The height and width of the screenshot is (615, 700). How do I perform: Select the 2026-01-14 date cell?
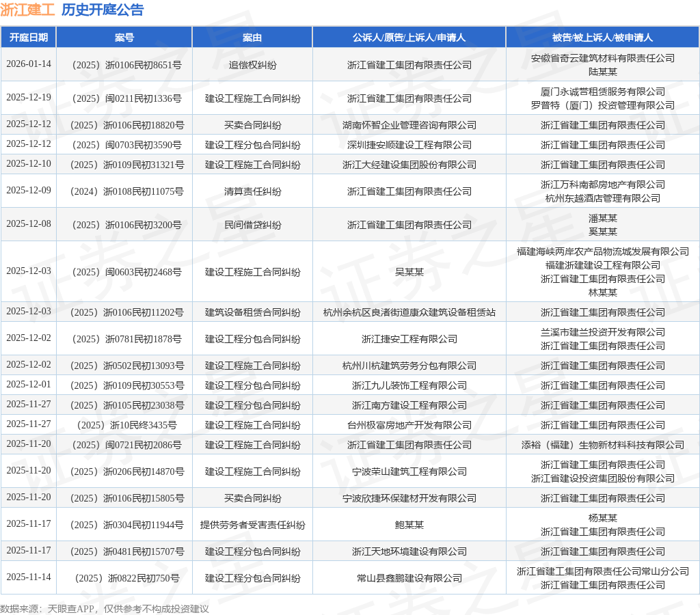tap(29, 64)
